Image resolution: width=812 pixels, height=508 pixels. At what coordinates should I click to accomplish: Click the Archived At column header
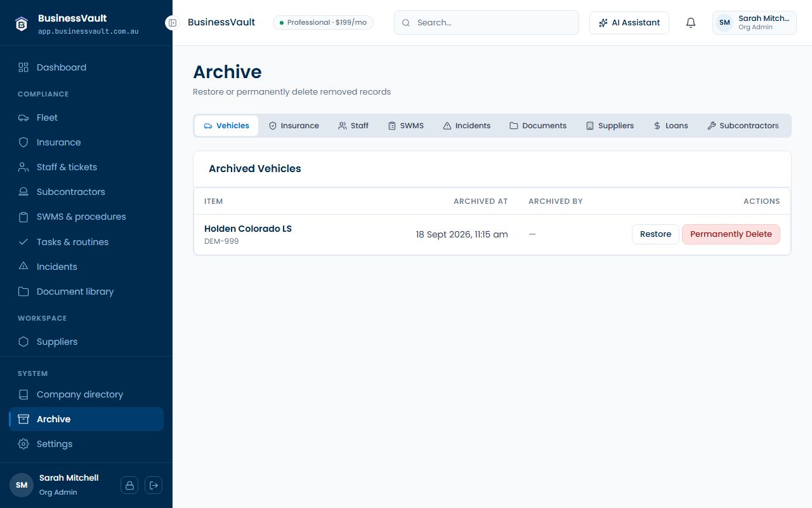tap(481, 201)
